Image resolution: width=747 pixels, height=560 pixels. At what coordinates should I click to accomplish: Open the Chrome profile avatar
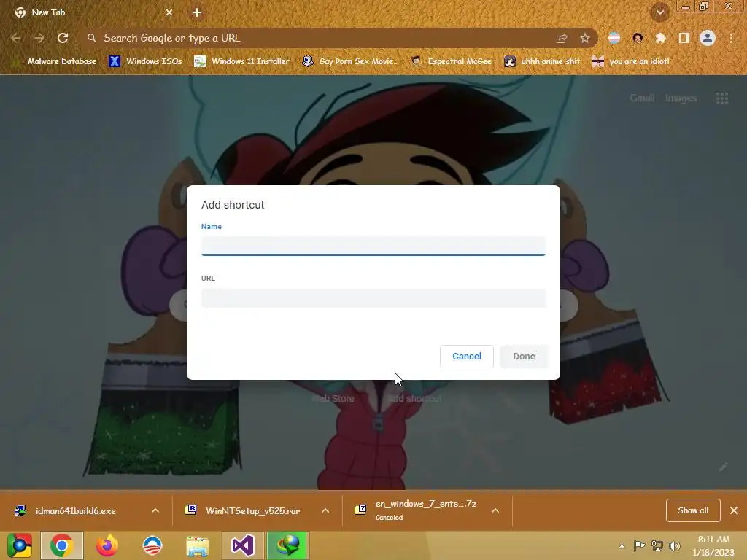(x=708, y=38)
